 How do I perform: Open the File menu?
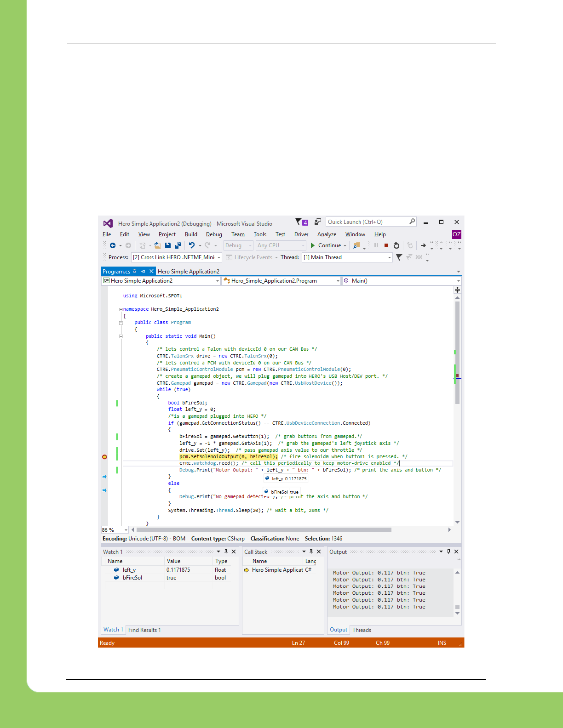tap(107, 234)
